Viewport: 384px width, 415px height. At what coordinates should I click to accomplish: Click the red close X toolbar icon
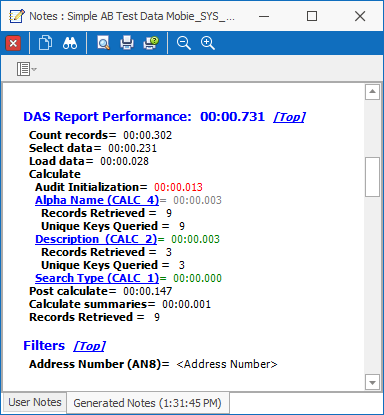[13, 43]
